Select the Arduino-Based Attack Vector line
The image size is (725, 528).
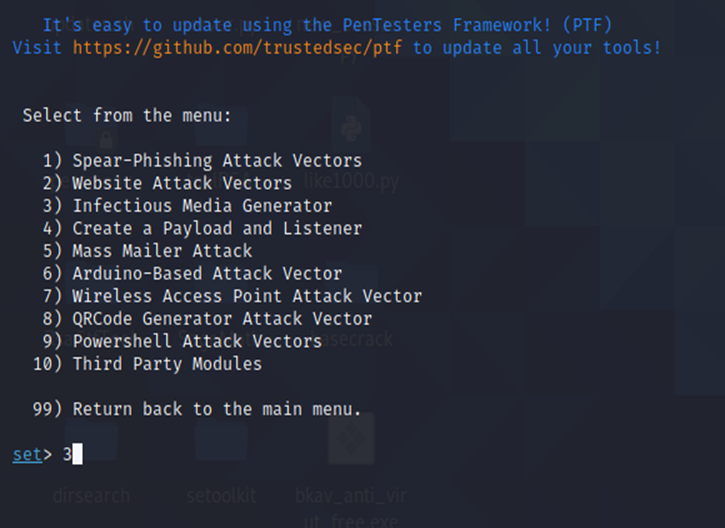click(x=207, y=273)
